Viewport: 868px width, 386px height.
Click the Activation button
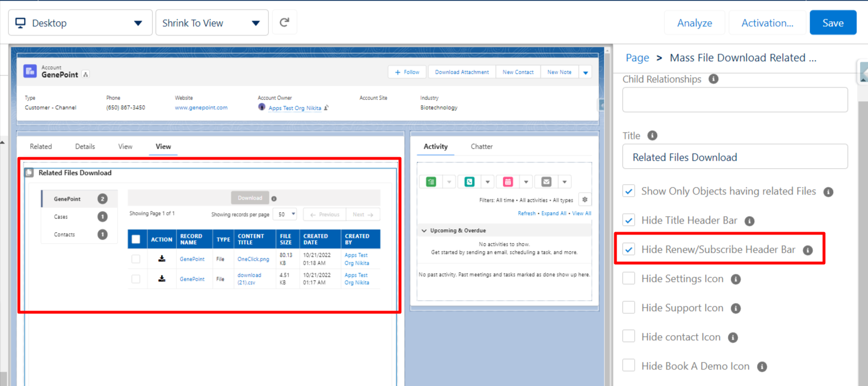[767, 23]
